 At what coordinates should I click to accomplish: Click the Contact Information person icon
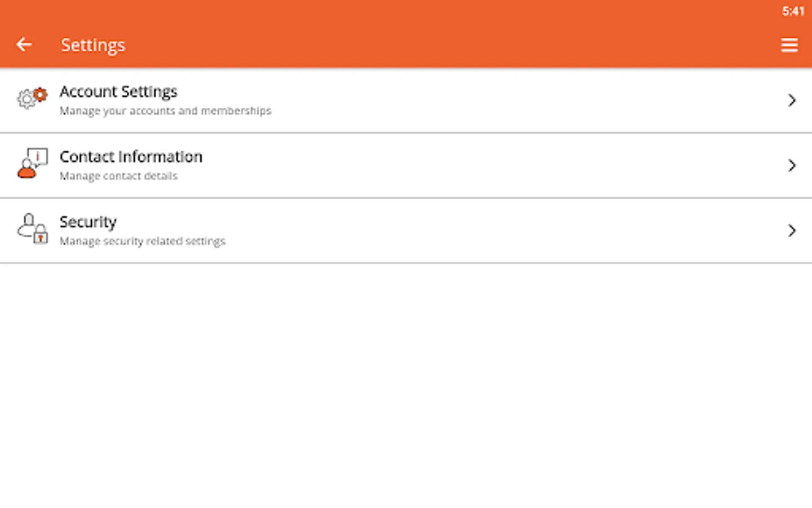click(32, 164)
